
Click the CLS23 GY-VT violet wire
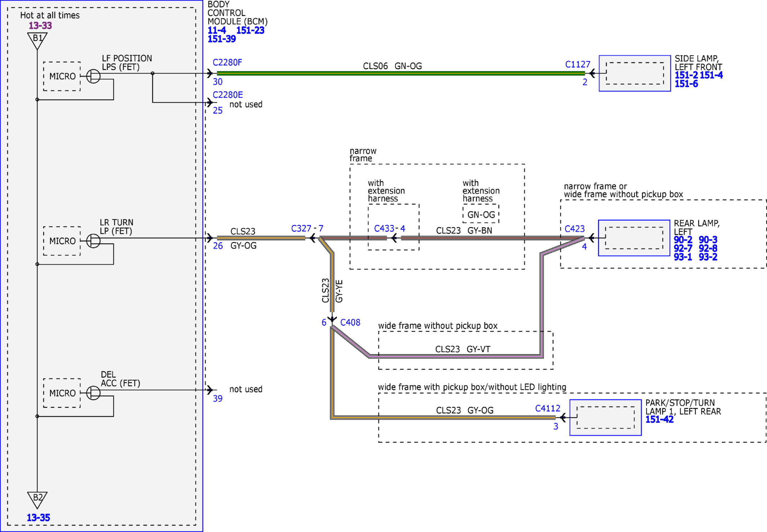[456, 356]
